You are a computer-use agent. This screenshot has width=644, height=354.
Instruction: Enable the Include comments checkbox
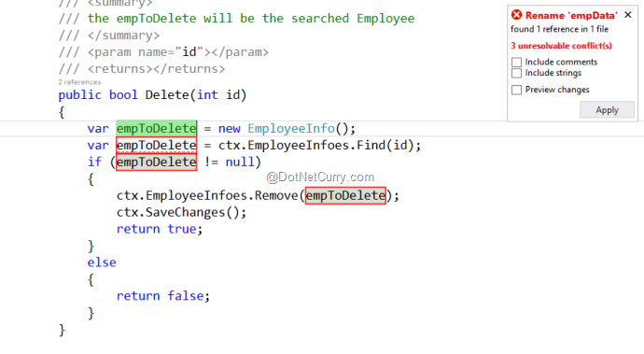coord(516,62)
